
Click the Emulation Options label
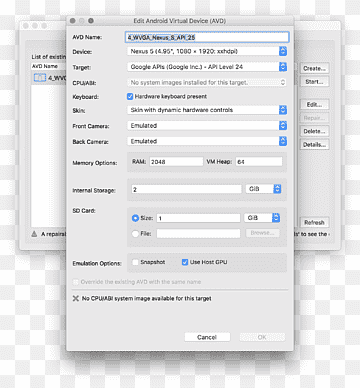point(97,263)
